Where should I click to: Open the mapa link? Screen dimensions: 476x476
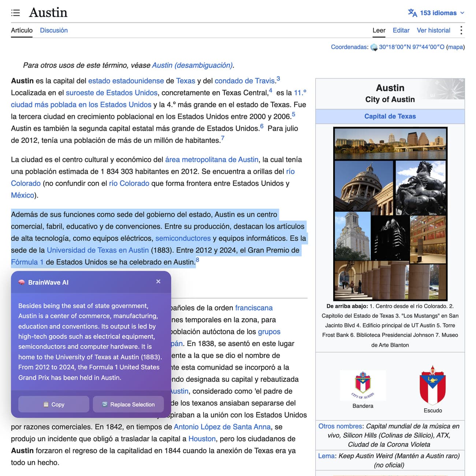tap(455, 47)
